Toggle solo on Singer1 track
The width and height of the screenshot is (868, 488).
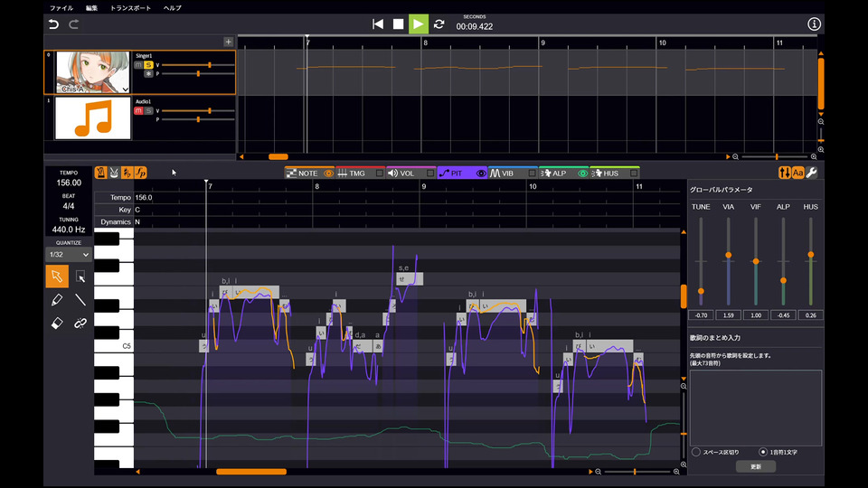click(148, 65)
